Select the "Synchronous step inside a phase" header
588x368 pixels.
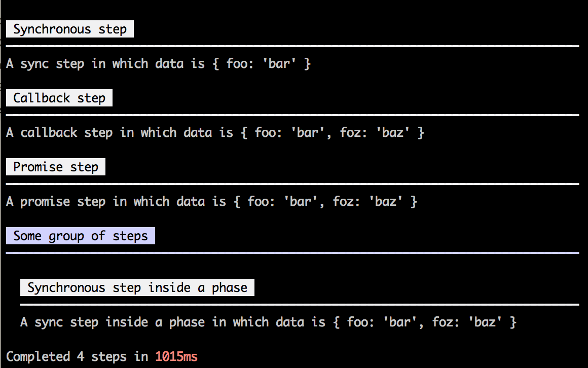[137, 288]
